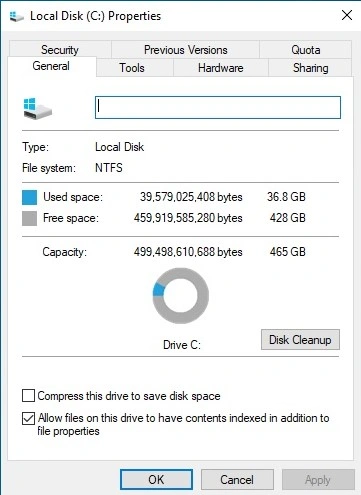Click the blue Used space color square
The height and width of the screenshot is (495, 361).
point(29,197)
